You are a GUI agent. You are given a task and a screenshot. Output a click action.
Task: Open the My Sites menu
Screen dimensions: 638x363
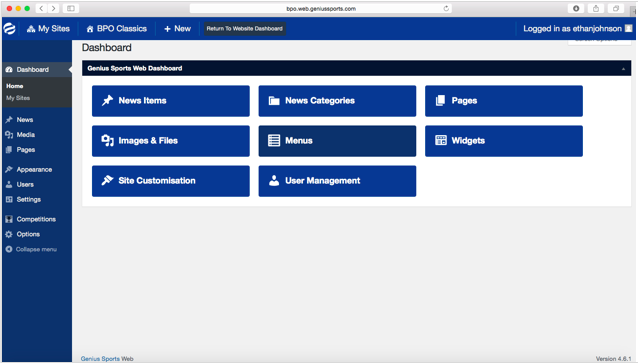click(x=48, y=28)
